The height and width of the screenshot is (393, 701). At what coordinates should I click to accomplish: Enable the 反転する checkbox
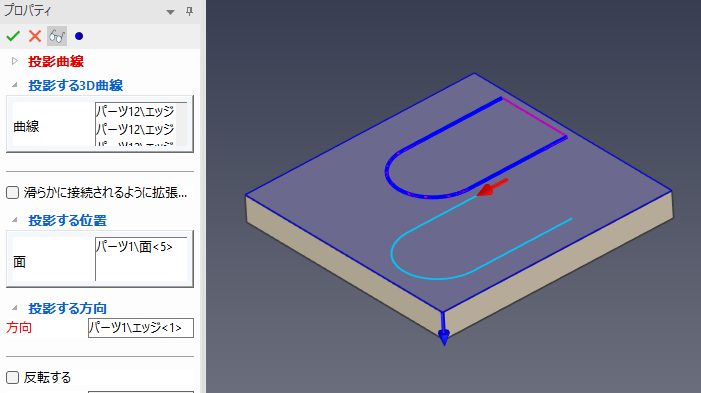pos(13,377)
